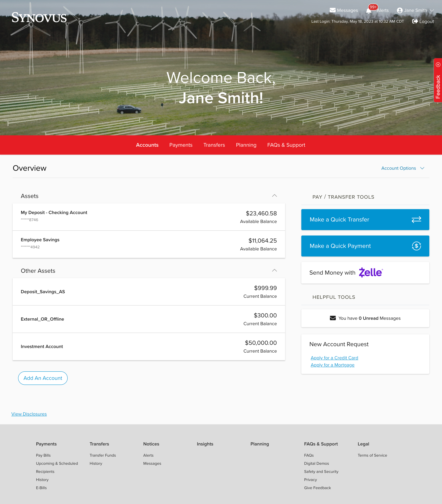Click Apply for a Credit Card link

point(334,358)
